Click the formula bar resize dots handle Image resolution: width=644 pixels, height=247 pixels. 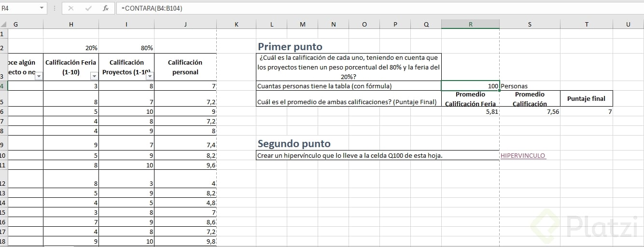(54, 8)
